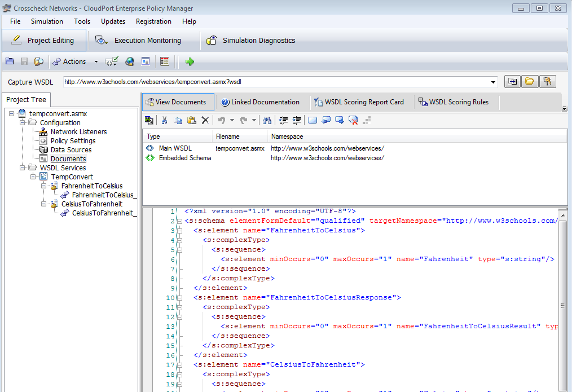The width and height of the screenshot is (572, 392).
Task: Select the View Documents tab
Action: (x=178, y=102)
